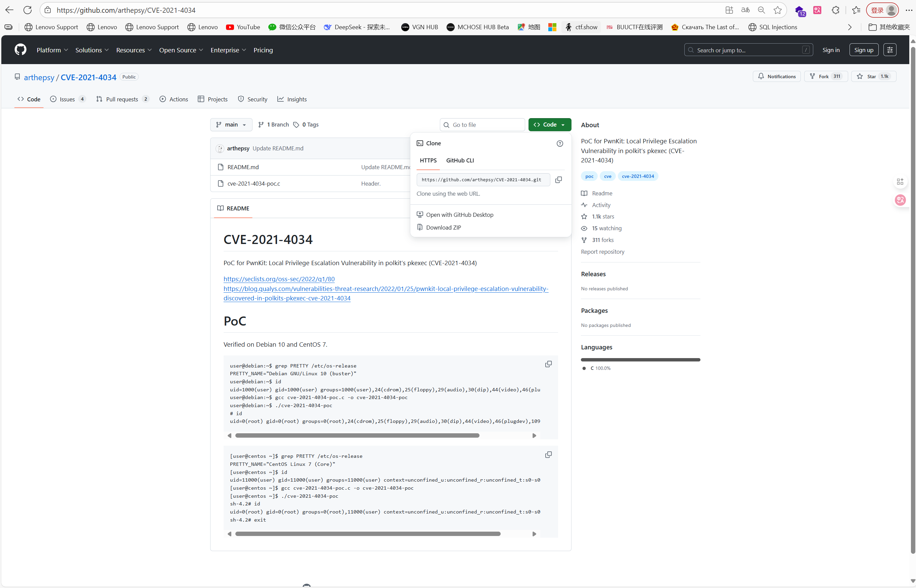Click Debian code block horizontal scrollbar
This screenshot has height=588, width=916.
[x=357, y=436]
